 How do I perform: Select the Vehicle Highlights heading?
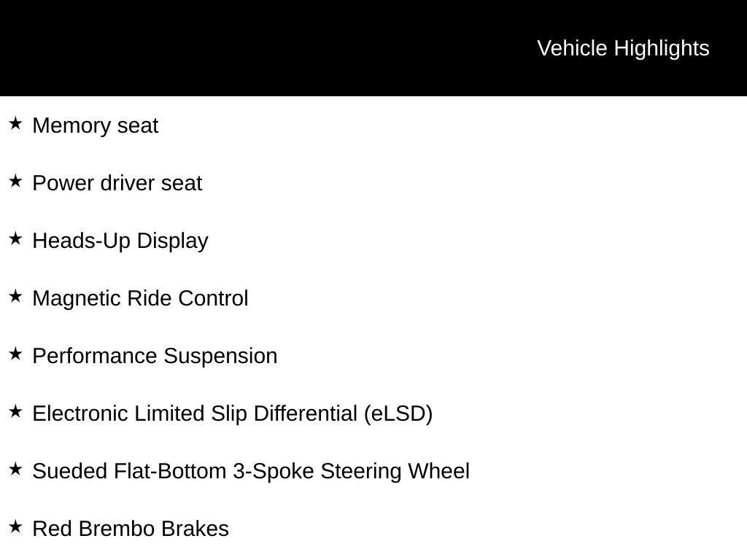623,49
